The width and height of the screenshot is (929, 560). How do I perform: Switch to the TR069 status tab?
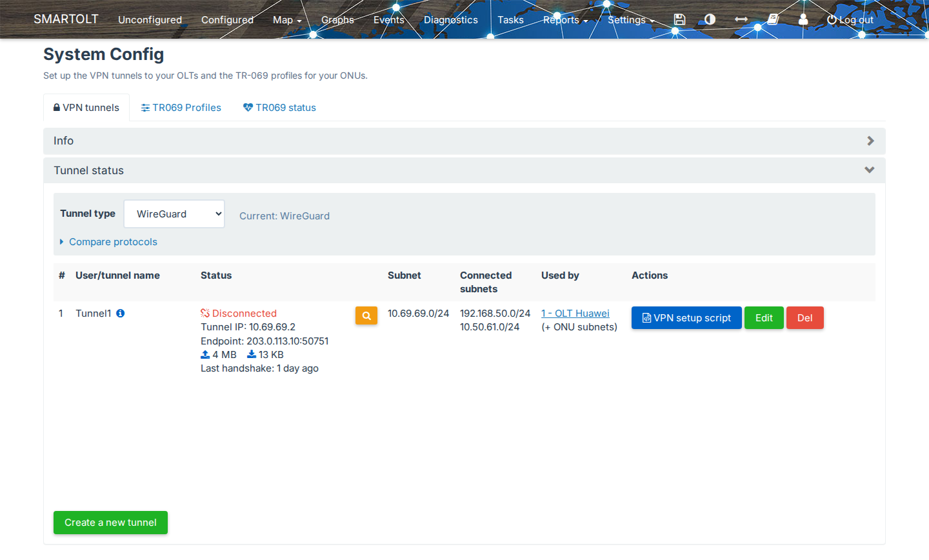coord(279,108)
